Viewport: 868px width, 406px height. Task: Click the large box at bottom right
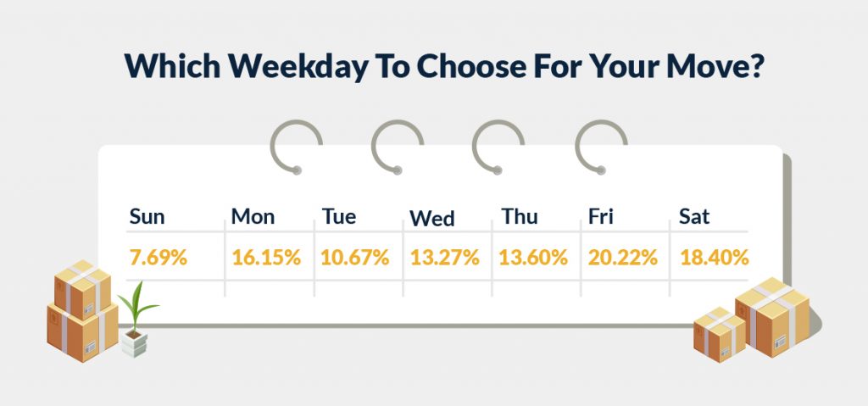click(772, 317)
